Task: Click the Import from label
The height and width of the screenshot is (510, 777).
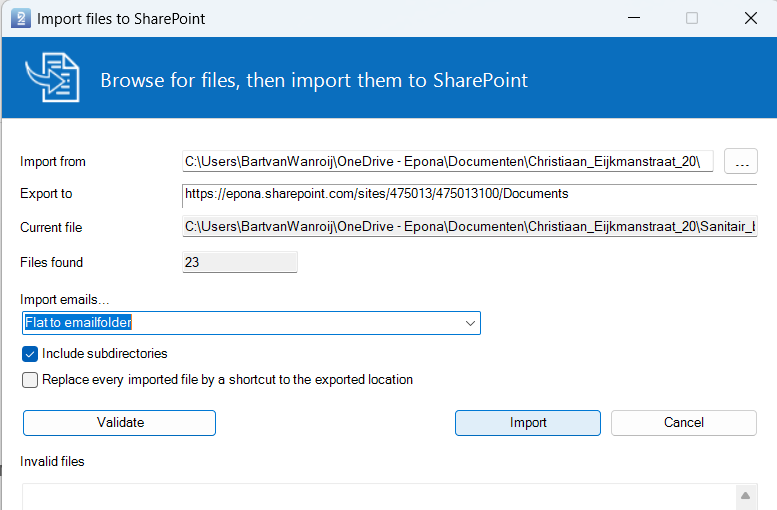Action: pos(53,162)
